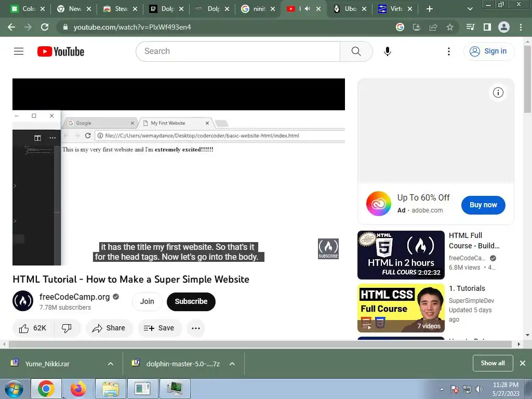Screen dimensions: 532x399
Task: Open the tab search dropdown arrow
Action: tap(470, 9)
